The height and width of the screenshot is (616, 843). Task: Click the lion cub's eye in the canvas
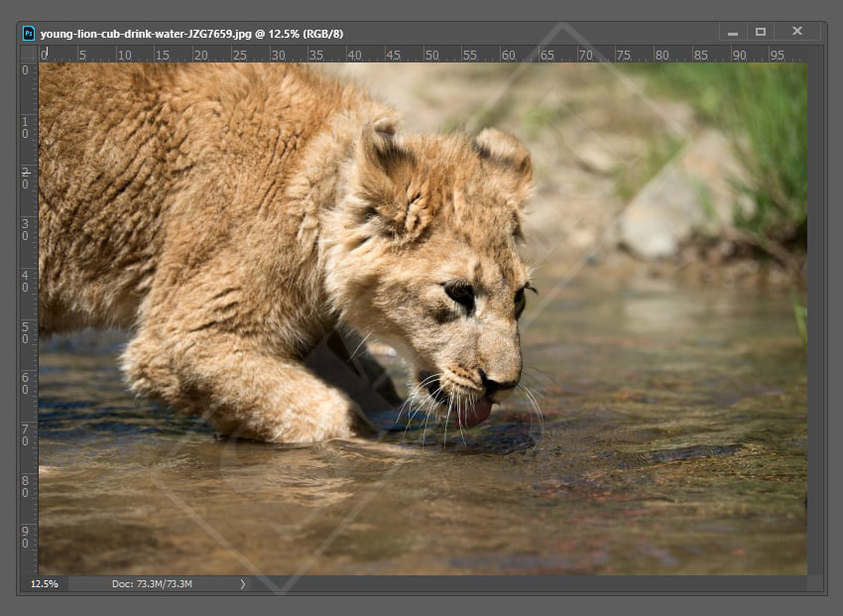[x=460, y=294]
